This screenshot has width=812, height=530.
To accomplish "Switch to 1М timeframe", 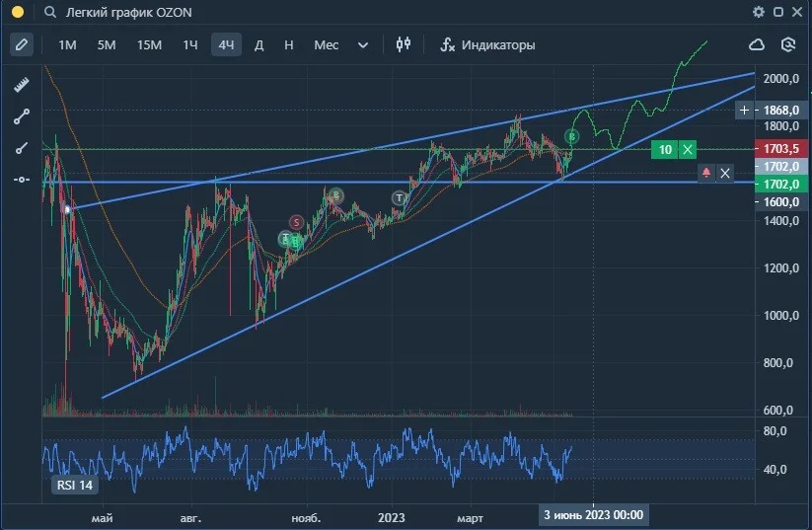I will (x=67, y=45).
